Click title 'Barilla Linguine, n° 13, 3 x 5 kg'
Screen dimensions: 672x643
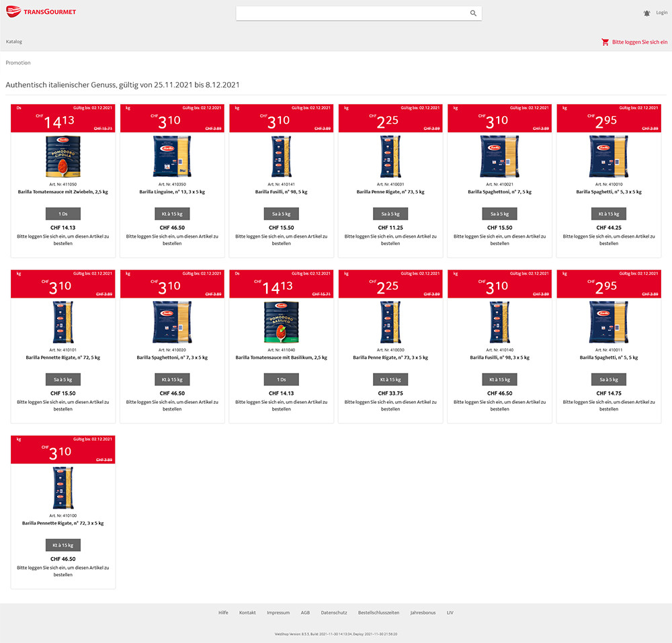click(172, 192)
